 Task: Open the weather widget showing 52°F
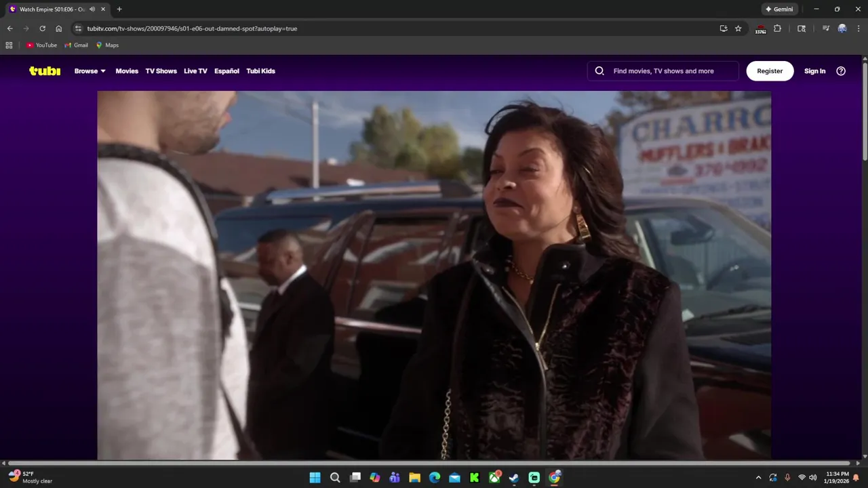point(31,477)
